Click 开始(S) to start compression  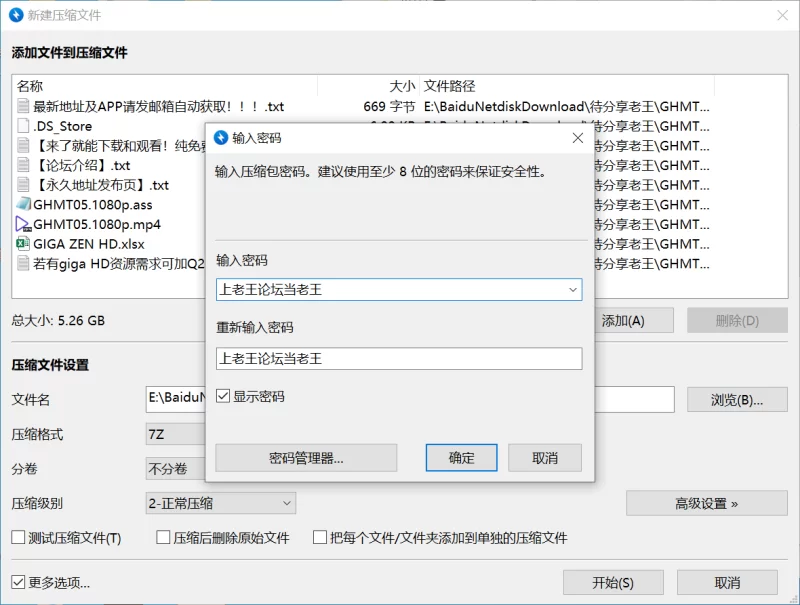point(613,582)
